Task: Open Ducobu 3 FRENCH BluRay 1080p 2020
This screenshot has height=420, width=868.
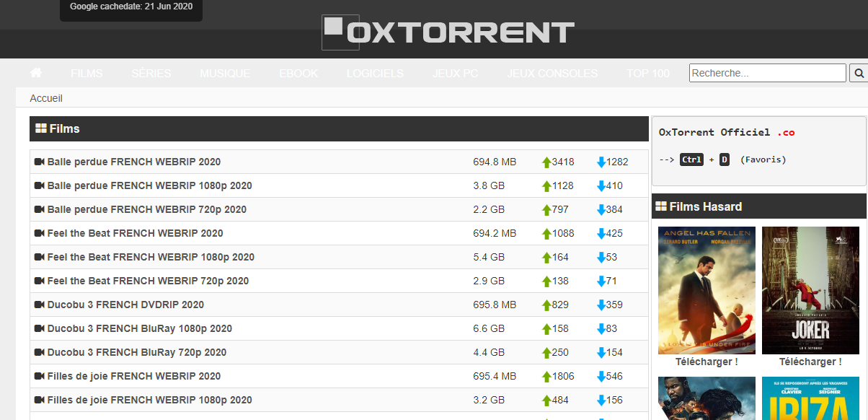Action: tap(140, 328)
